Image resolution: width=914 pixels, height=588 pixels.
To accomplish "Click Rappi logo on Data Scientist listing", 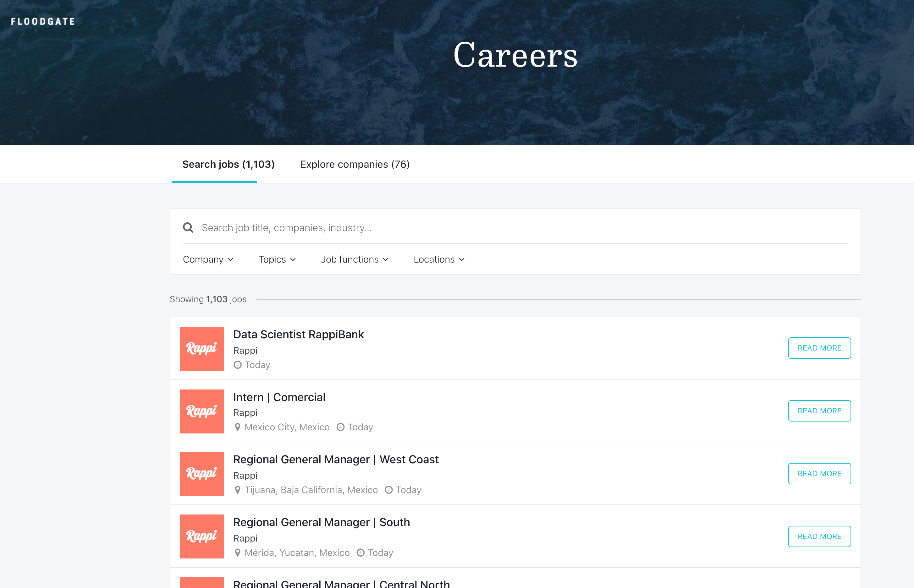I will coord(202,348).
